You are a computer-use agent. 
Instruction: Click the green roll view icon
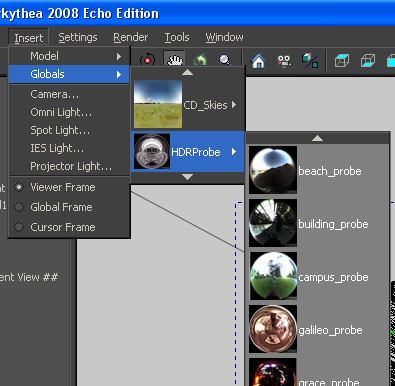pyautogui.click(x=200, y=60)
